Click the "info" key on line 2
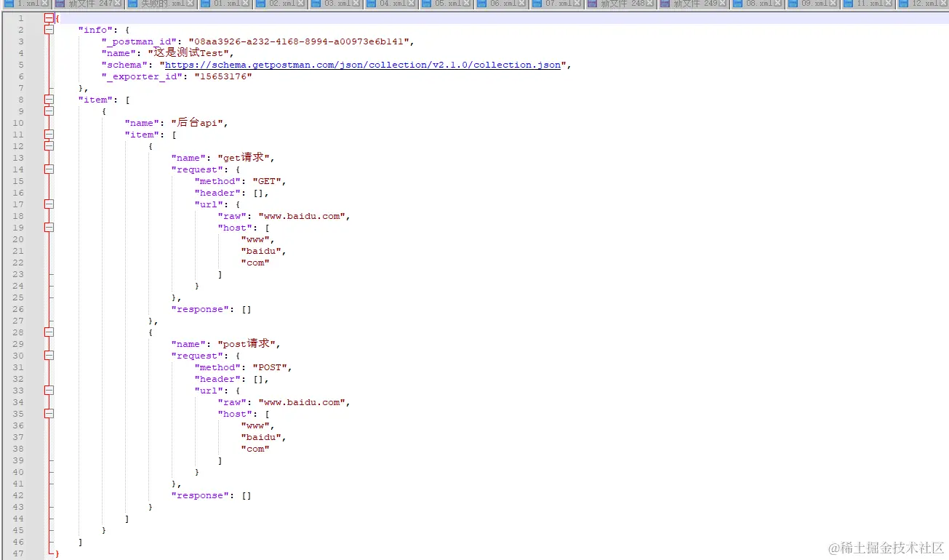949x560 pixels. tap(96, 30)
